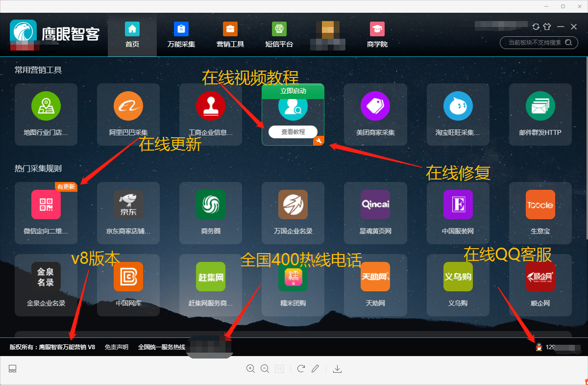Select the 京东商家店铺 collection rule
Screen dimensions: 588x385
tap(128, 213)
